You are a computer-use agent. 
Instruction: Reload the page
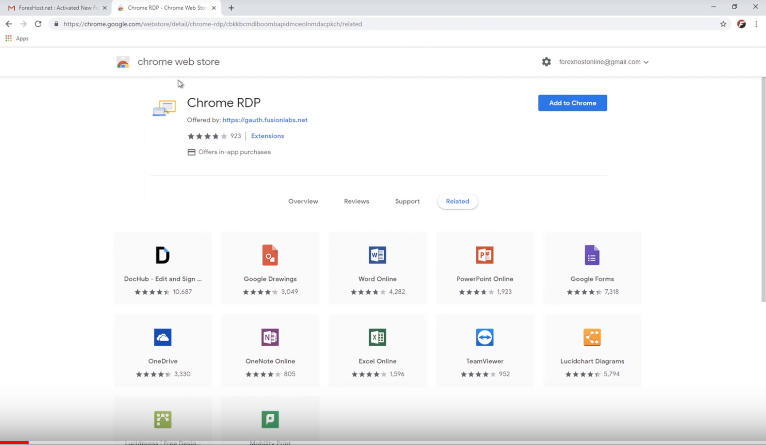[38, 24]
